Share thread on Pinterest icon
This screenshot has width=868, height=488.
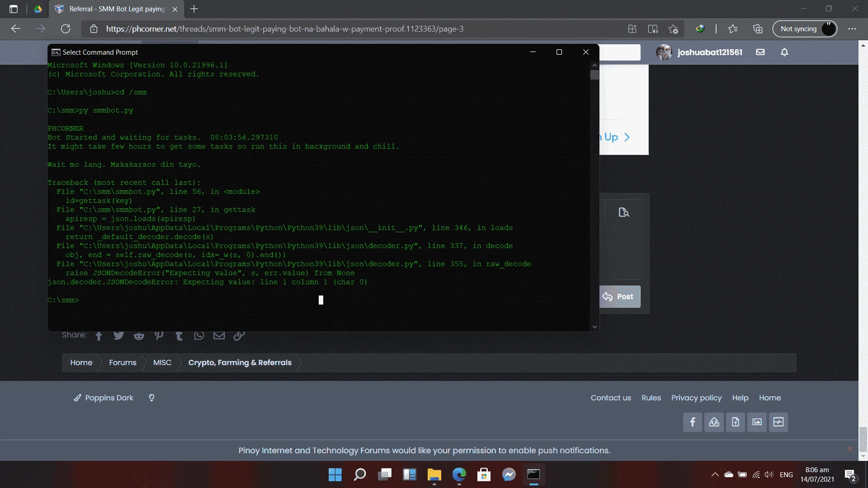[159, 335]
